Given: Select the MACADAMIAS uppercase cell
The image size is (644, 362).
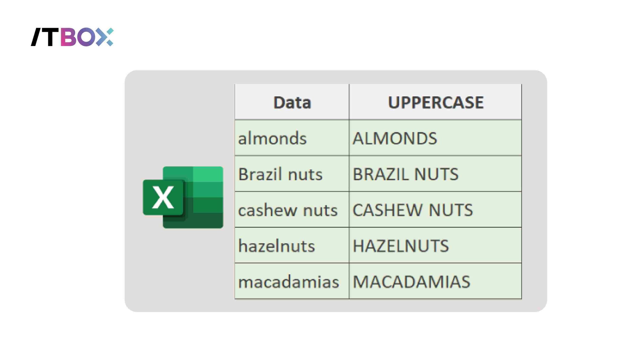Looking at the screenshot, I should coord(435,281).
